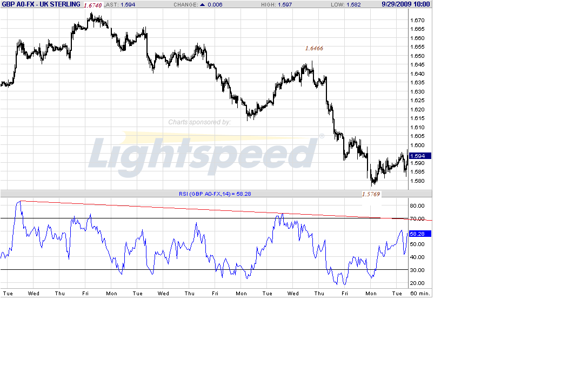
Task: Click the 40.00 RSI axis label
Action: pyautogui.click(x=417, y=257)
